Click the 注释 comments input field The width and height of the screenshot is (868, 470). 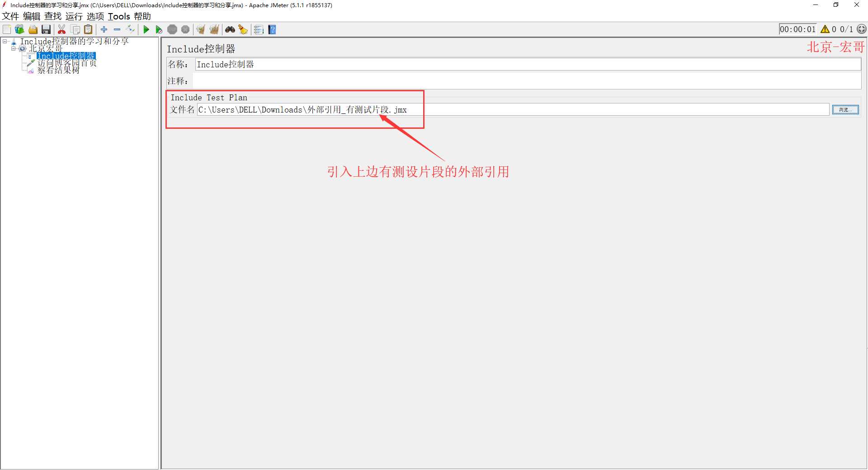point(527,81)
